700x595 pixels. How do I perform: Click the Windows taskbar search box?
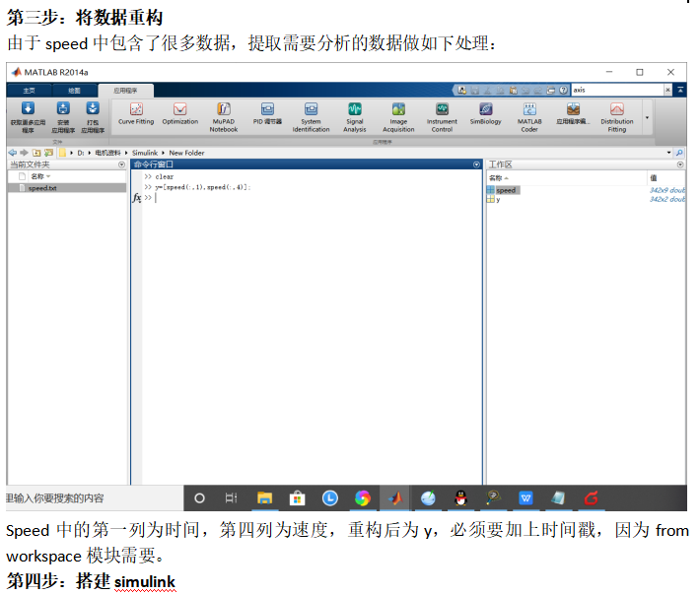95,498
